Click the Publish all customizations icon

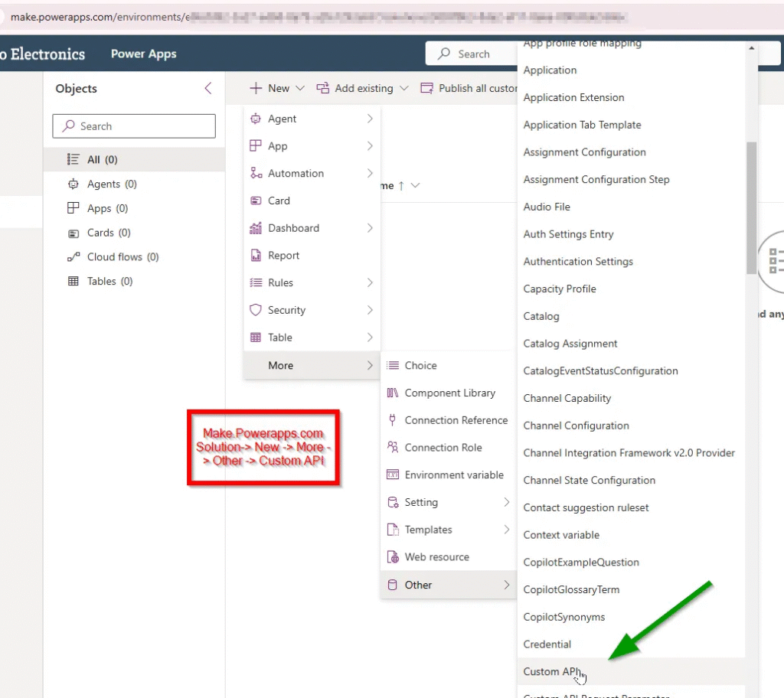tap(426, 89)
